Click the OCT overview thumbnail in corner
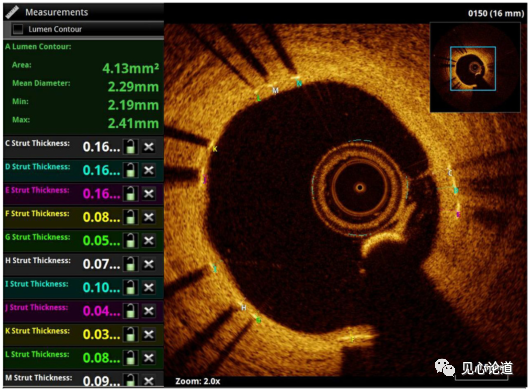This screenshot has height=392, width=530. click(475, 68)
